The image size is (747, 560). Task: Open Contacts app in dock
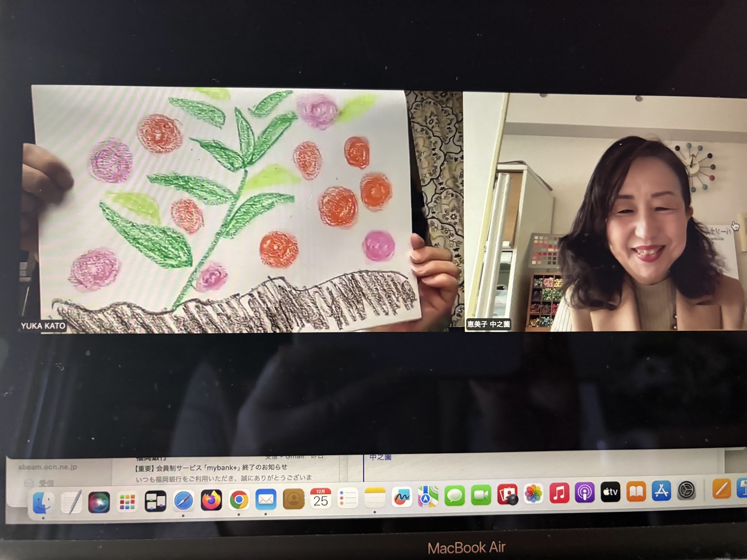pyautogui.click(x=294, y=499)
